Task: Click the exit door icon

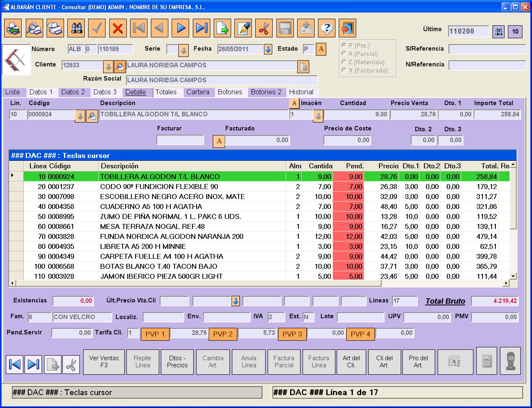Action: [x=347, y=28]
